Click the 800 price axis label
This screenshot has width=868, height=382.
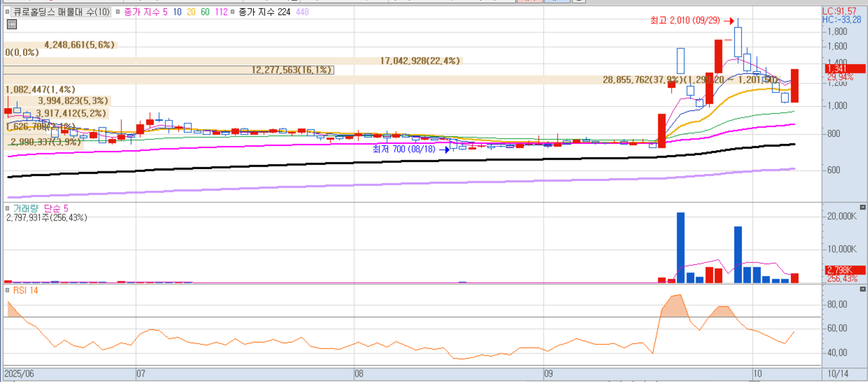coord(834,134)
